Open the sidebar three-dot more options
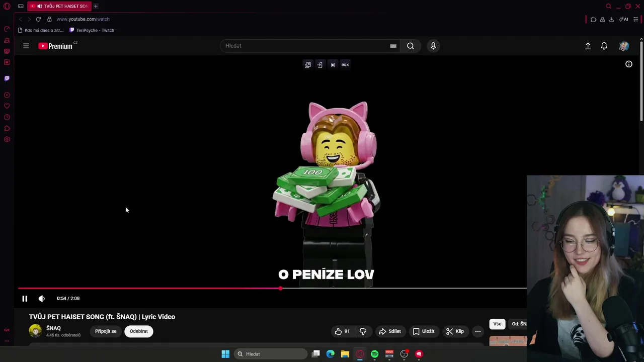Screen dimensions: 644x362 pos(7,341)
